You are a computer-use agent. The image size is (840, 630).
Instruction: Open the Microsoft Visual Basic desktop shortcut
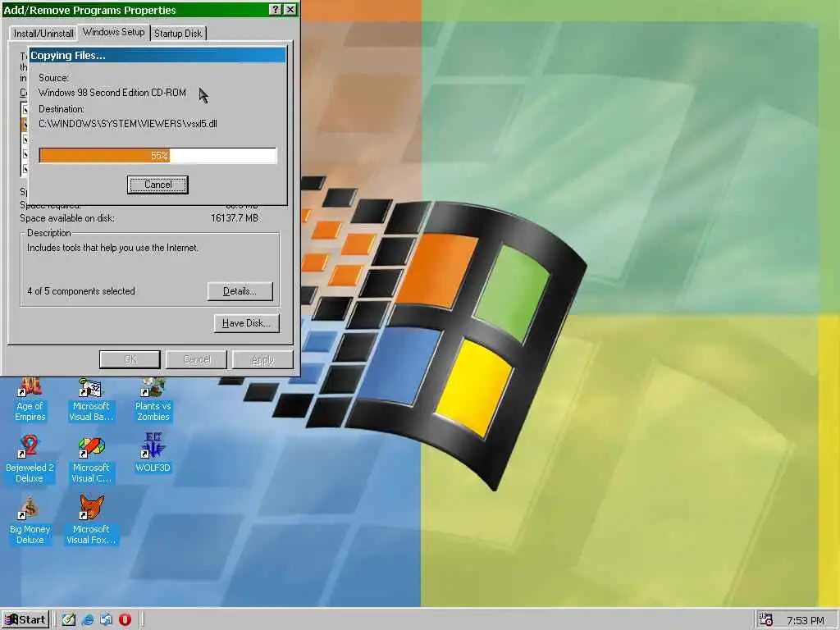[91, 399]
